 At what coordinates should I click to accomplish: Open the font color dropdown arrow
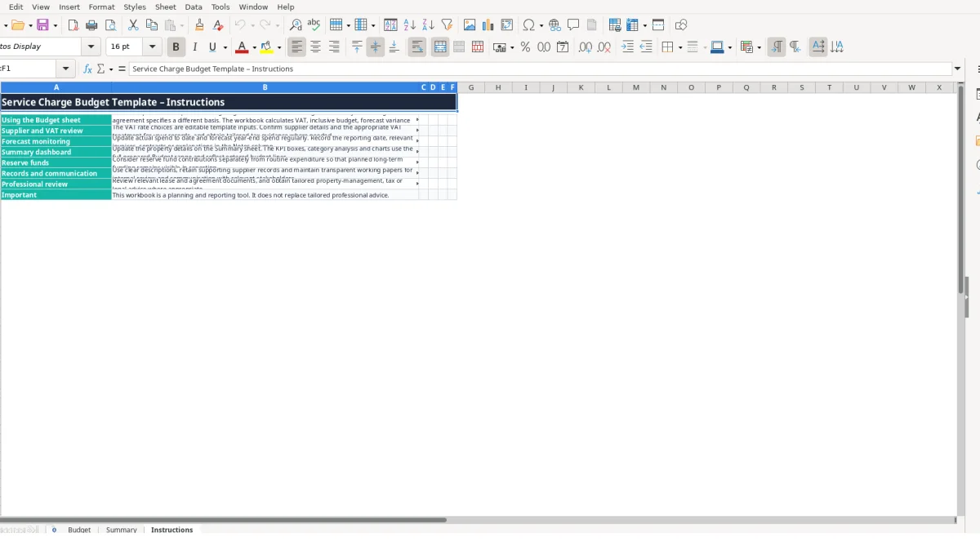click(254, 47)
